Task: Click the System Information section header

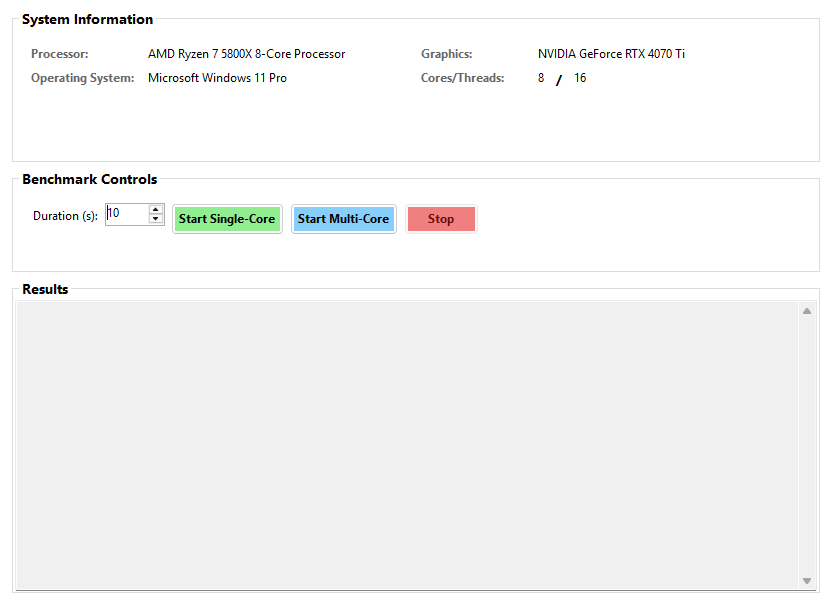Action: [x=88, y=18]
